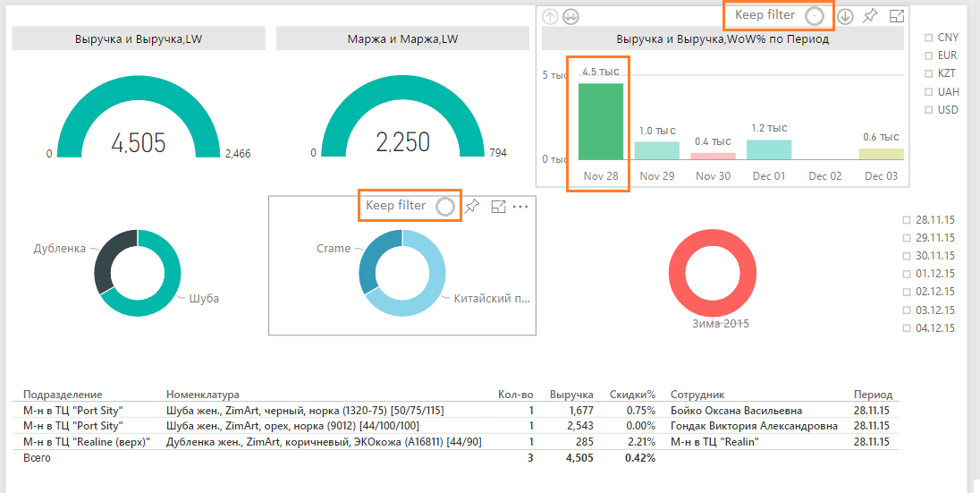Pin the Crame donut chart visual
The image size is (980, 493).
tap(472, 207)
